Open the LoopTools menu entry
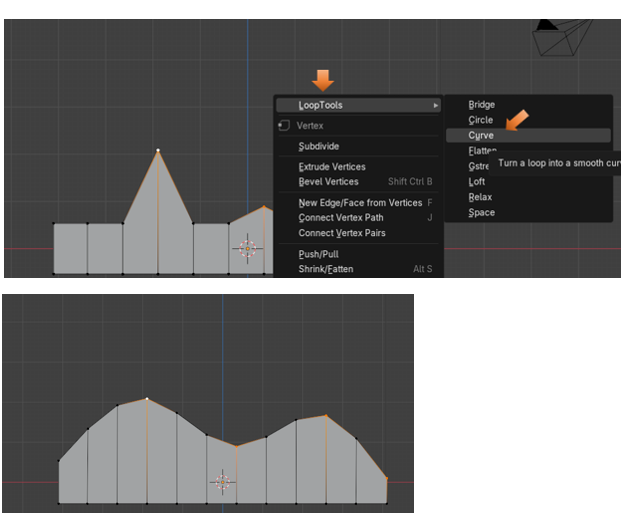The image size is (621, 513). coord(321,105)
